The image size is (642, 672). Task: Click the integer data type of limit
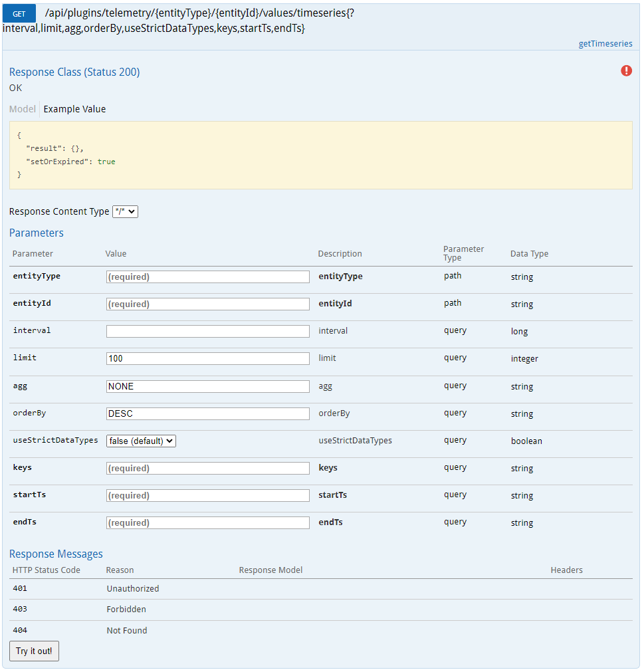[x=524, y=359]
